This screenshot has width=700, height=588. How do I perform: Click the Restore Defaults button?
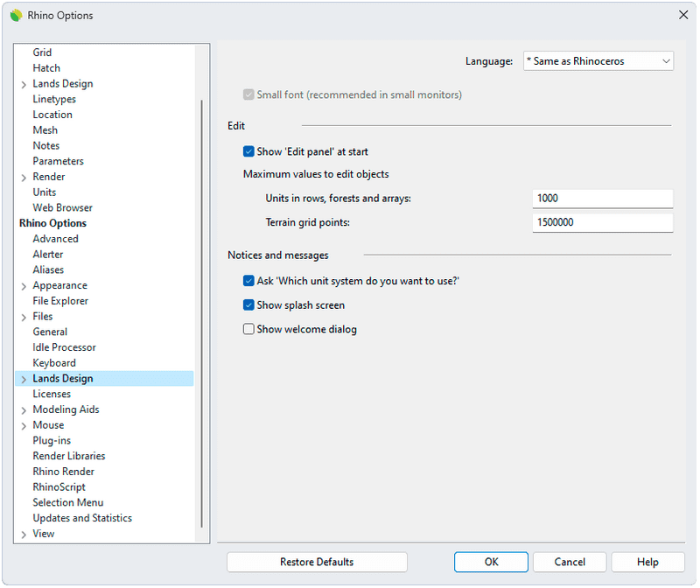pyautogui.click(x=317, y=562)
